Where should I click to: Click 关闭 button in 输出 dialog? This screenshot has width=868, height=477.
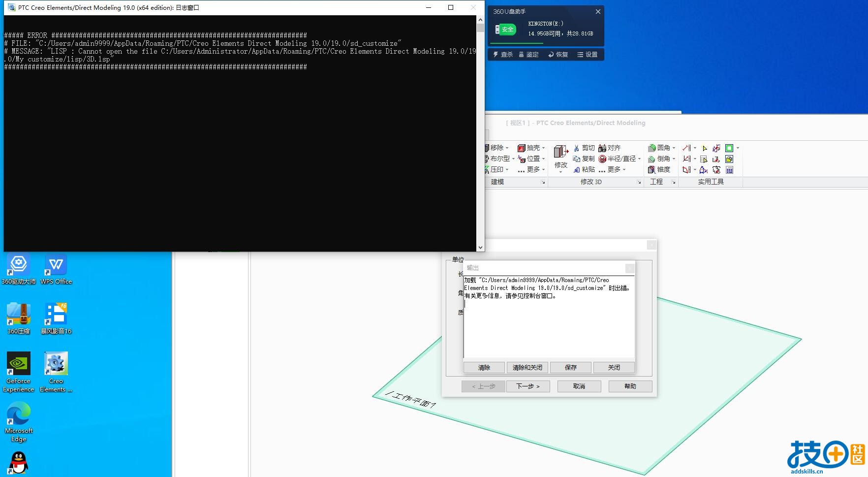pos(614,368)
